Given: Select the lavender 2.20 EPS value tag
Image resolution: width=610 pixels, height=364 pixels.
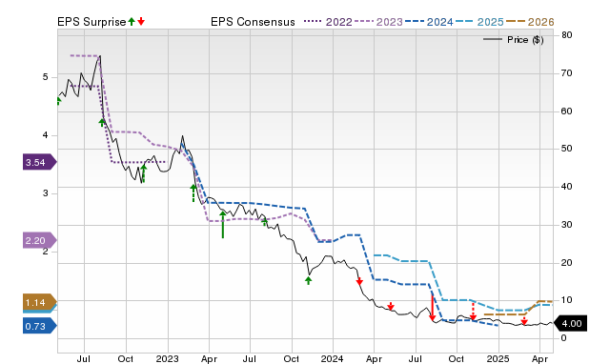Looking at the screenshot, I should click(x=39, y=240).
